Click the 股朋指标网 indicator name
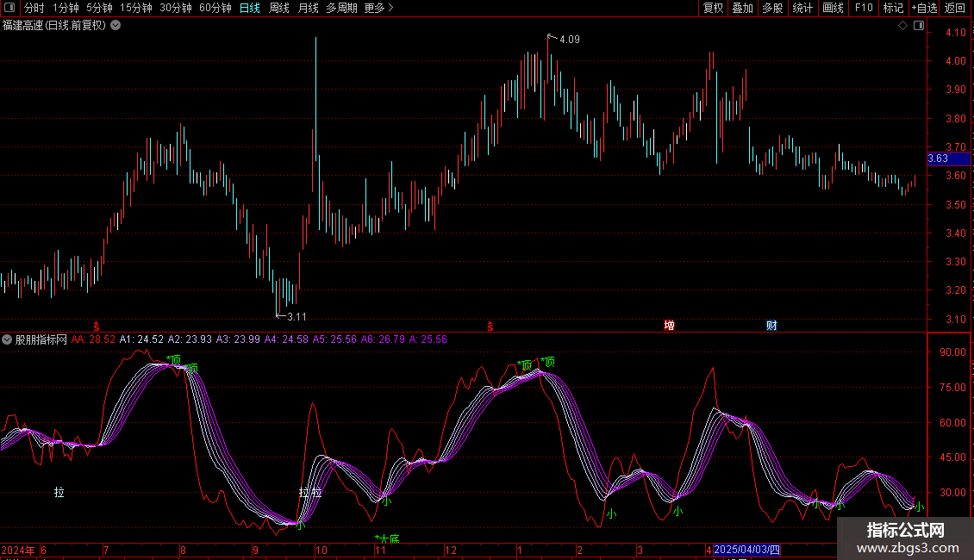The height and width of the screenshot is (560, 974). point(41,339)
